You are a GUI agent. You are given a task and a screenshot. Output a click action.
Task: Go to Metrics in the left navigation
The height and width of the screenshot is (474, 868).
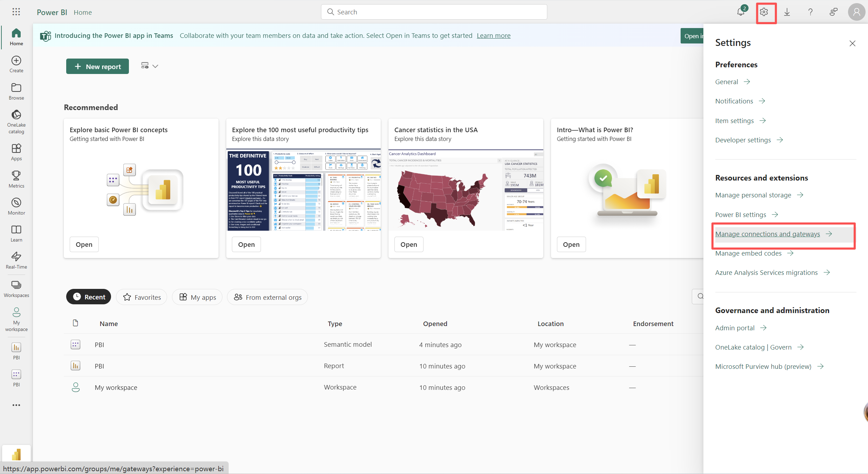[16, 179]
